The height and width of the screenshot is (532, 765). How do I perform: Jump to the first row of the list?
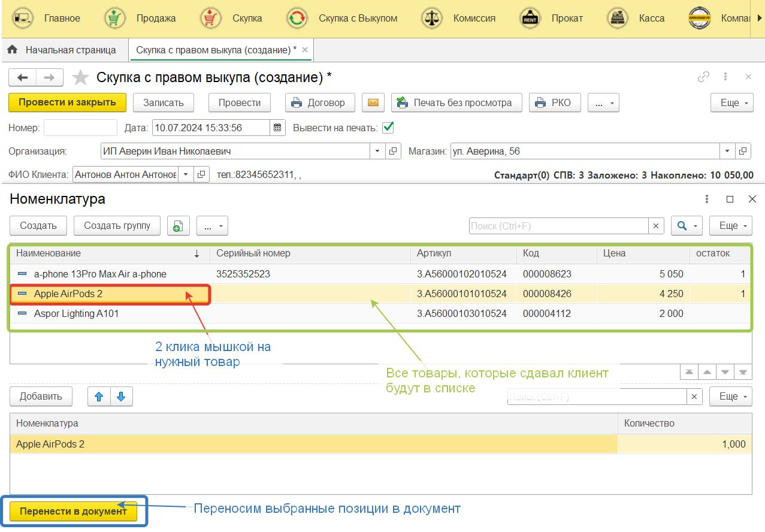coord(689,372)
